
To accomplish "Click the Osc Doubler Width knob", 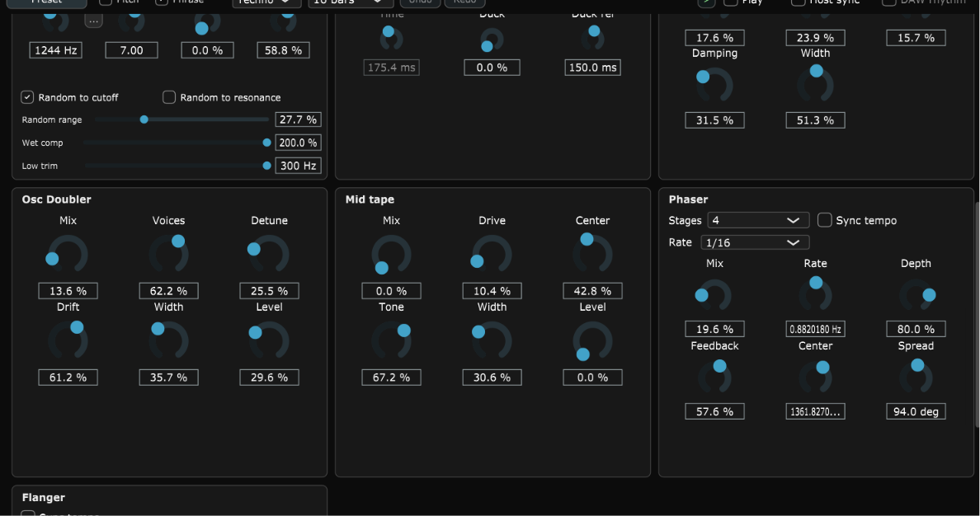I will click(169, 340).
